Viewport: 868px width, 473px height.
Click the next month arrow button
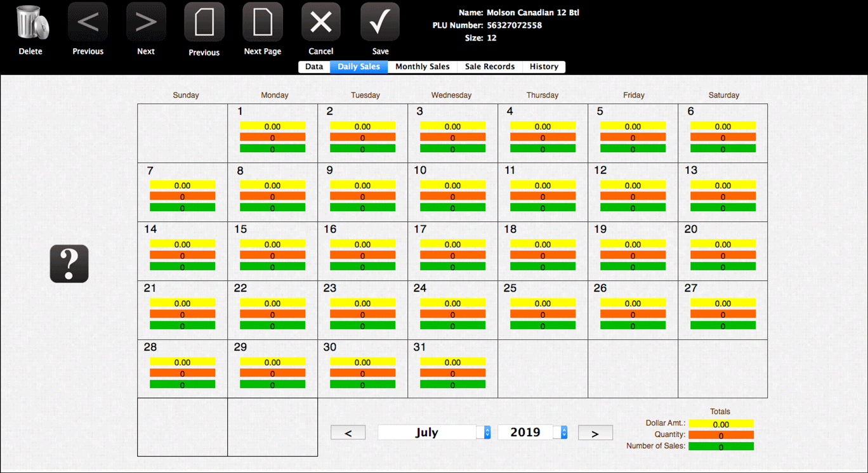click(595, 433)
